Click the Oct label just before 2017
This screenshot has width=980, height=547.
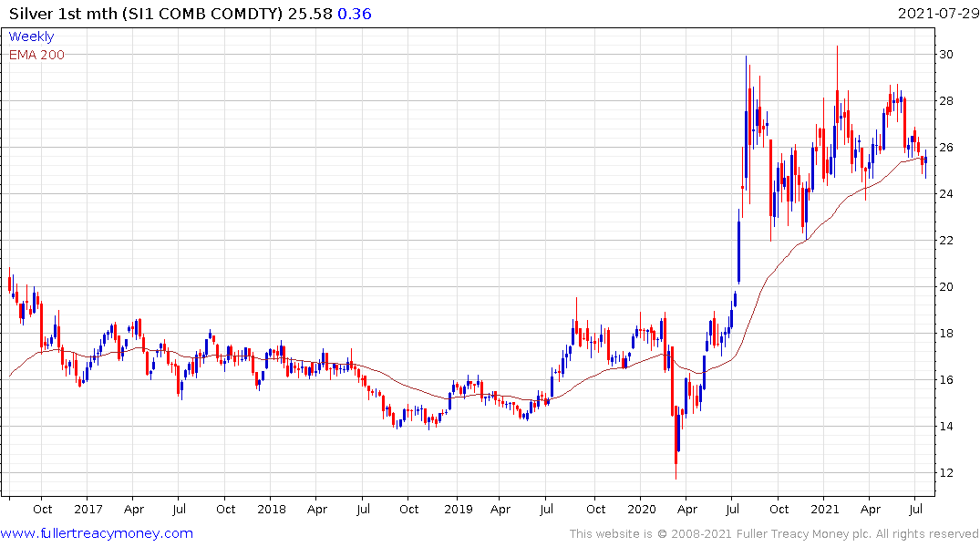43,509
